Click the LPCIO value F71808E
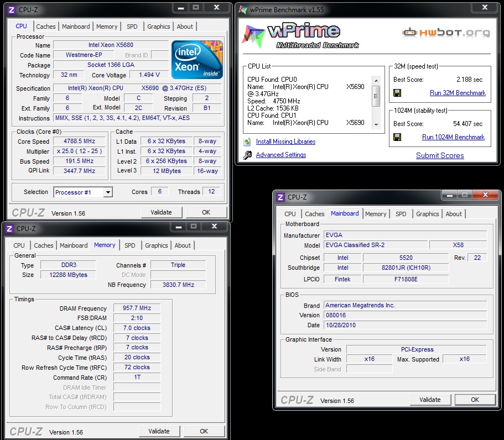Screen dimensions: 504x440 [406, 279]
